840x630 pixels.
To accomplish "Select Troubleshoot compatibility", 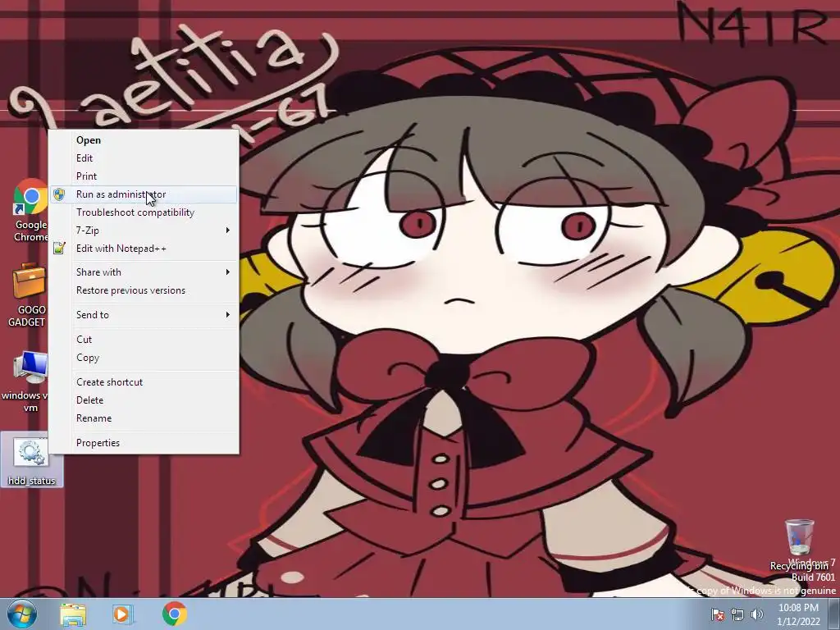I will pyautogui.click(x=144, y=212).
